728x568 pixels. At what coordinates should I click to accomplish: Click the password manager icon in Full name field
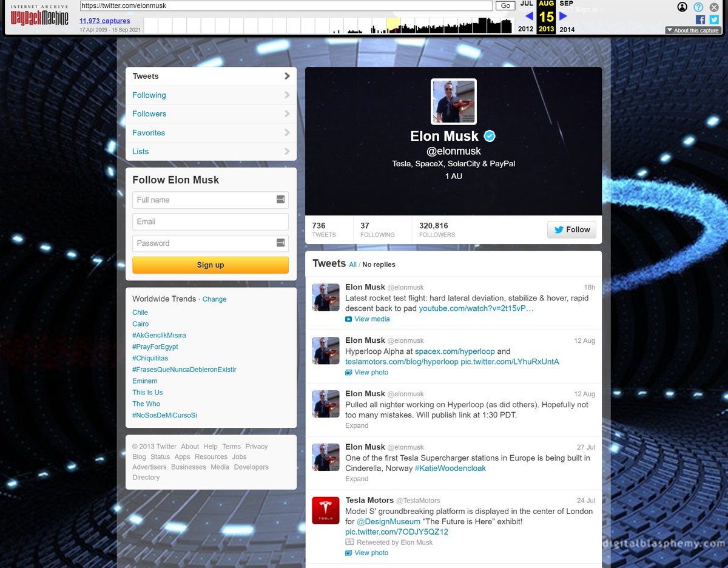[280, 200]
